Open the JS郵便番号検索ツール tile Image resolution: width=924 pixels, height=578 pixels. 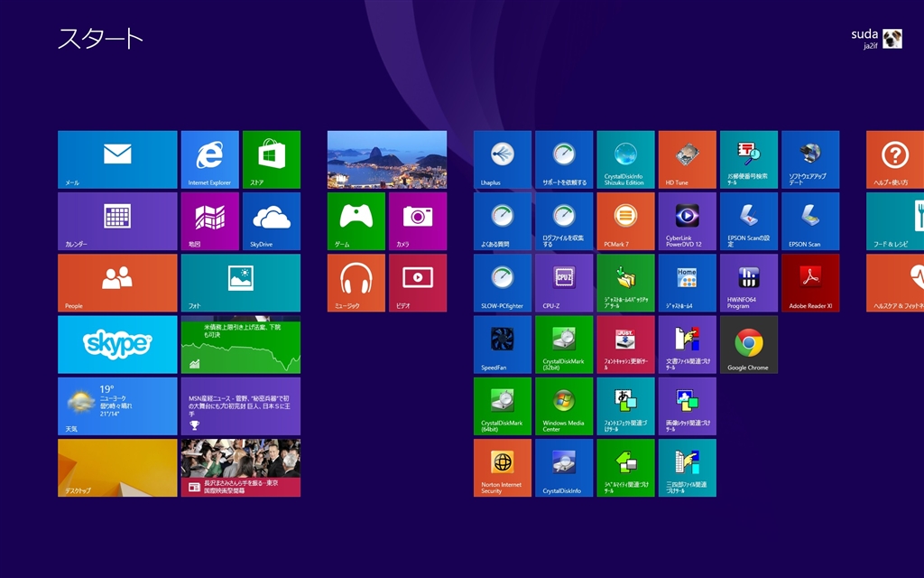(749, 160)
